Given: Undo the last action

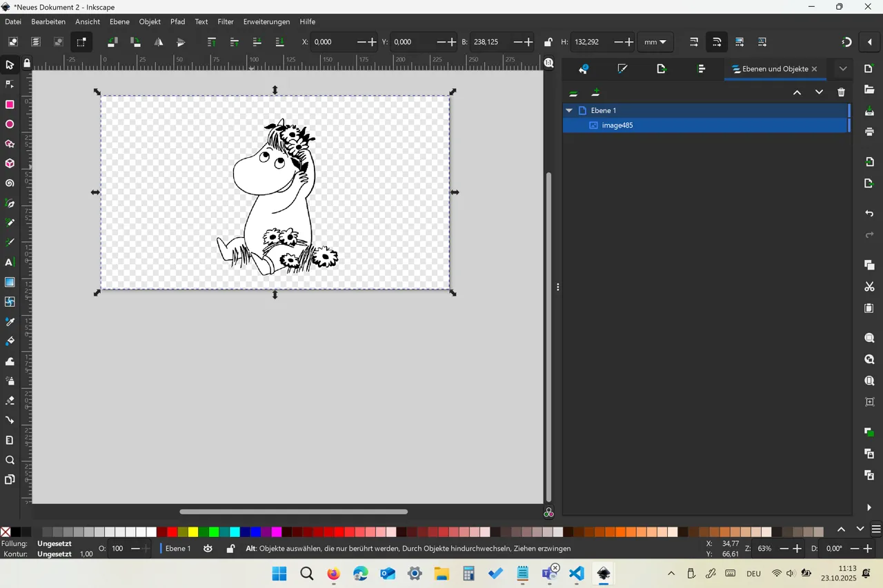Looking at the screenshot, I should point(869,214).
